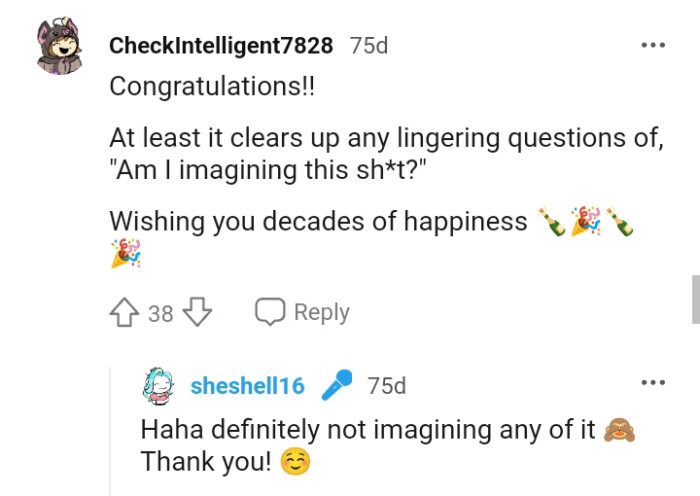Click the see-no-evil monkey emoji
The width and height of the screenshot is (700, 496).
[620, 431]
